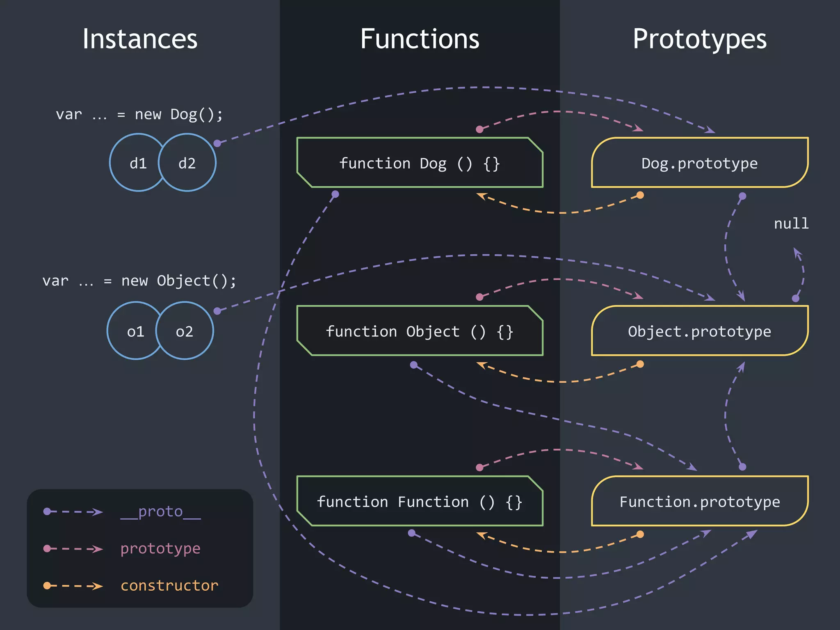Click the '__proto__' legend label
The width and height of the screenshot is (840, 630).
(161, 512)
